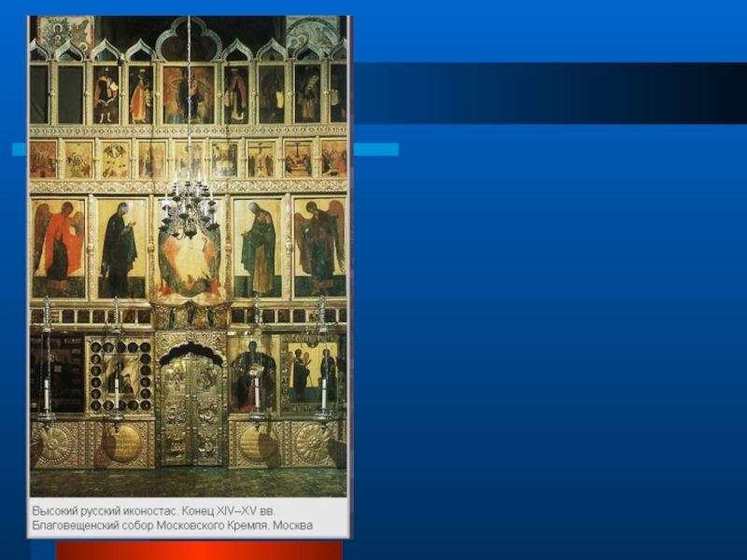The image size is (747, 560).
Task: Click the caption line "Высокий русский иконостас. Конец XIV–XV вв."
Action: click(154, 511)
